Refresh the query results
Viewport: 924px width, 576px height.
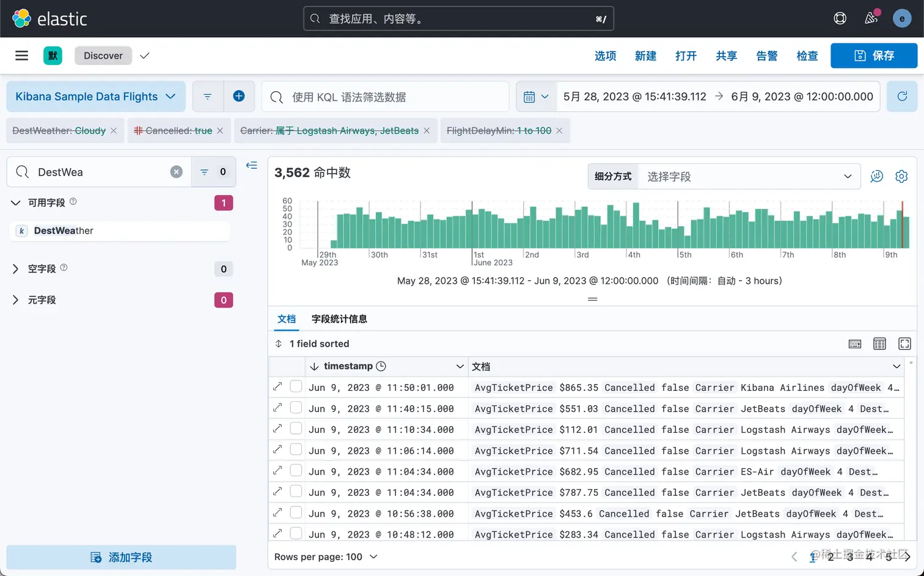click(902, 97)
